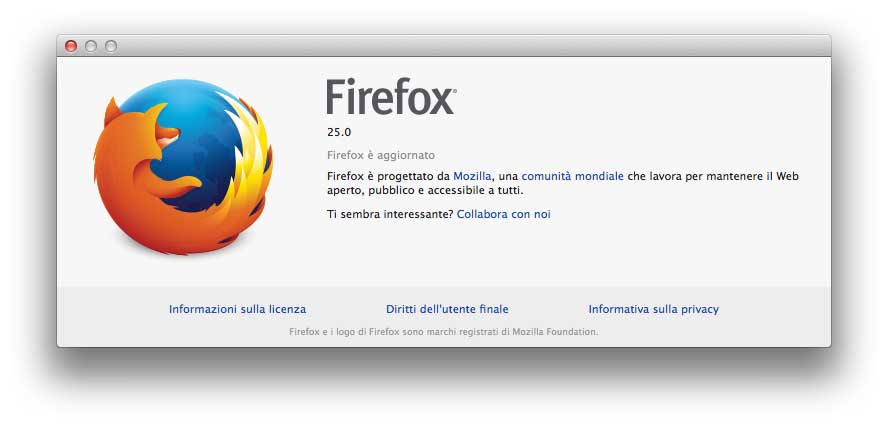Viewport: 888px width, 426px height.
Task: Follow the "comunità mondiale" link
Action: click(572, 176)
